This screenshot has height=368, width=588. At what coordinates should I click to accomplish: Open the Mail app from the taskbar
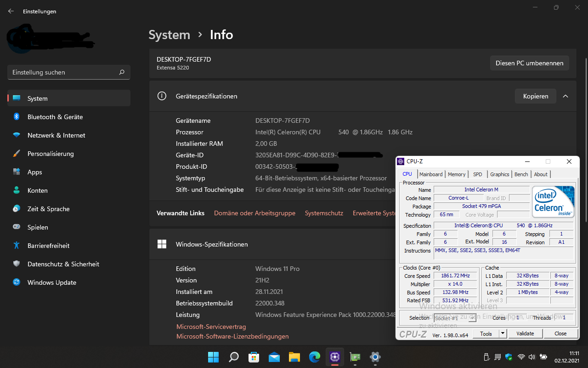tap(274, 357)
